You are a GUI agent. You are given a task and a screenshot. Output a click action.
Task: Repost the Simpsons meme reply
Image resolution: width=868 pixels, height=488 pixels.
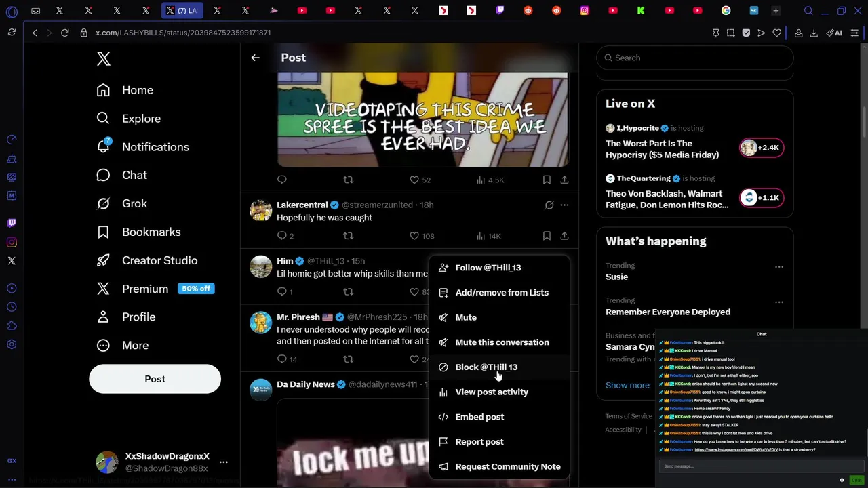pos(348,180)
